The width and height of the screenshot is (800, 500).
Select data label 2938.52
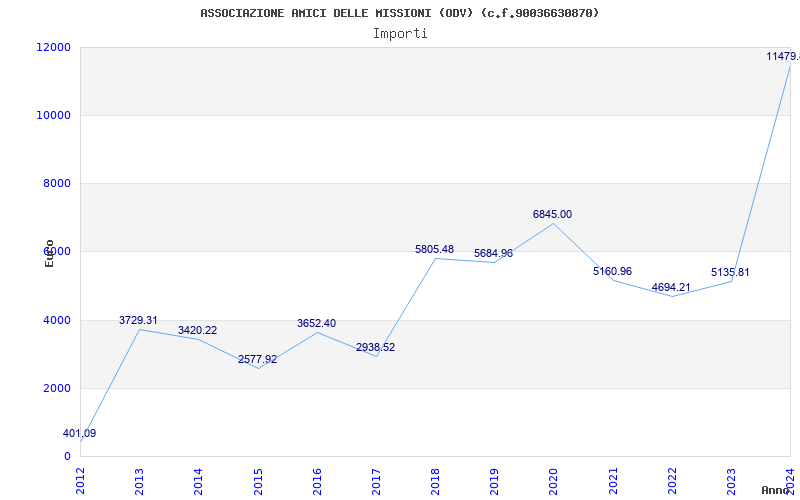(x=376, y=347)
